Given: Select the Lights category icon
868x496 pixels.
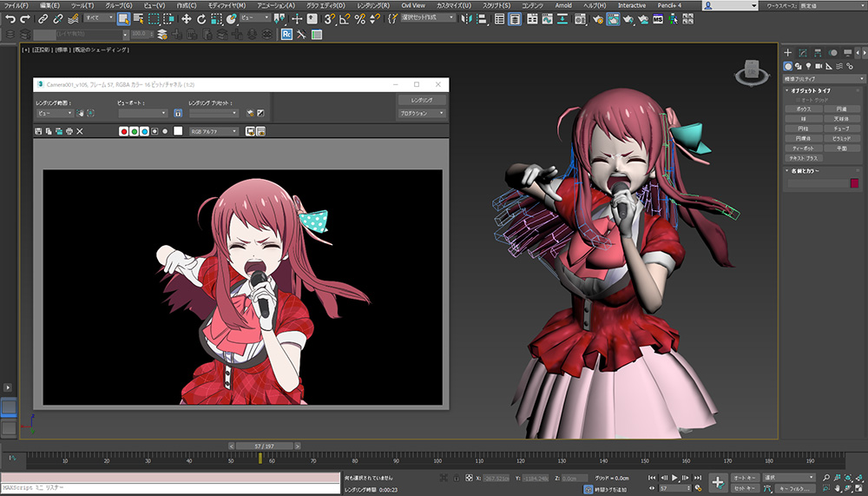Looking at the screenshot, I should [809, 66].
